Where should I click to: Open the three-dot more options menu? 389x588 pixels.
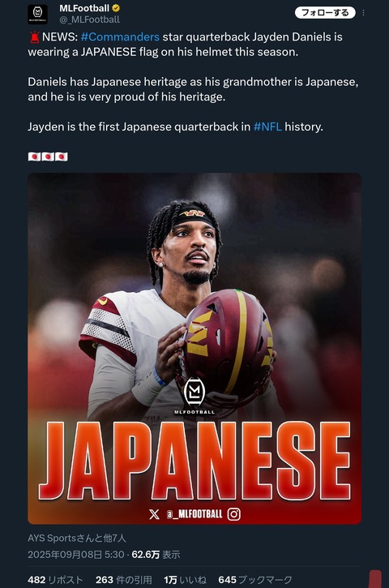[363, 13]
